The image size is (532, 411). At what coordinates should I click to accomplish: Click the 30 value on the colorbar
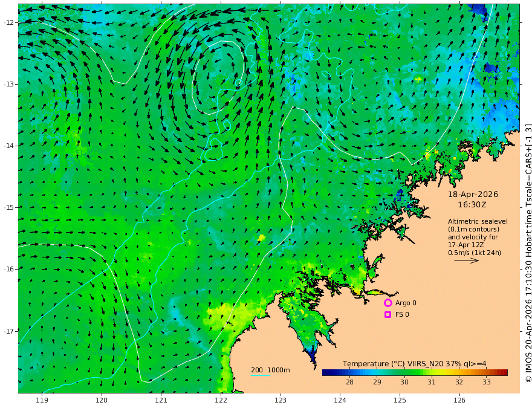404,382
